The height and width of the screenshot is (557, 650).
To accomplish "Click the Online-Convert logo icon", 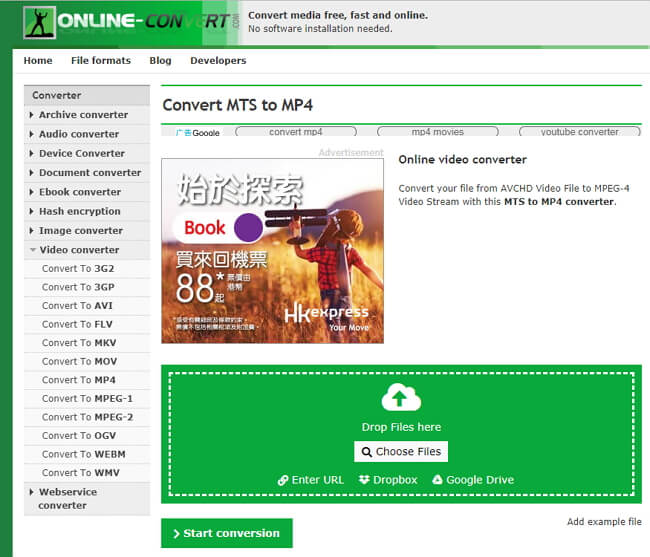I will tap(39, 23).
